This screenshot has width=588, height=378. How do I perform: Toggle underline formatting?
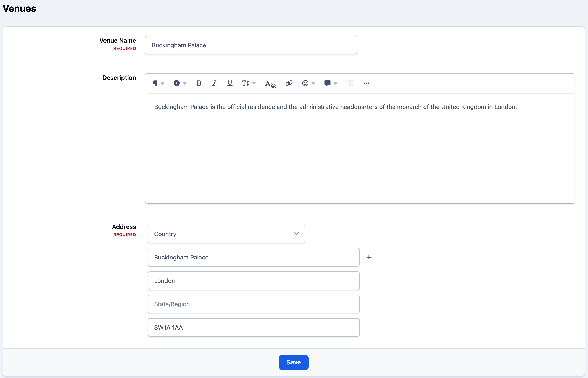(x=230, y=83)
